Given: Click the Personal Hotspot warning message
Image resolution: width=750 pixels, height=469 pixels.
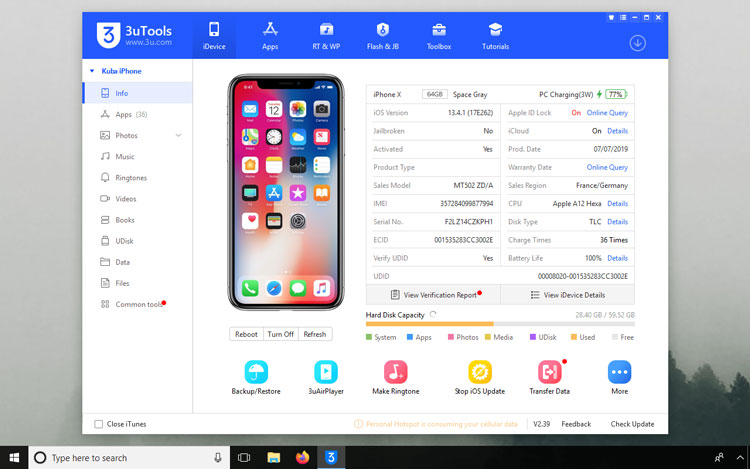Looking at the screenshot, I should coord(436,424).
